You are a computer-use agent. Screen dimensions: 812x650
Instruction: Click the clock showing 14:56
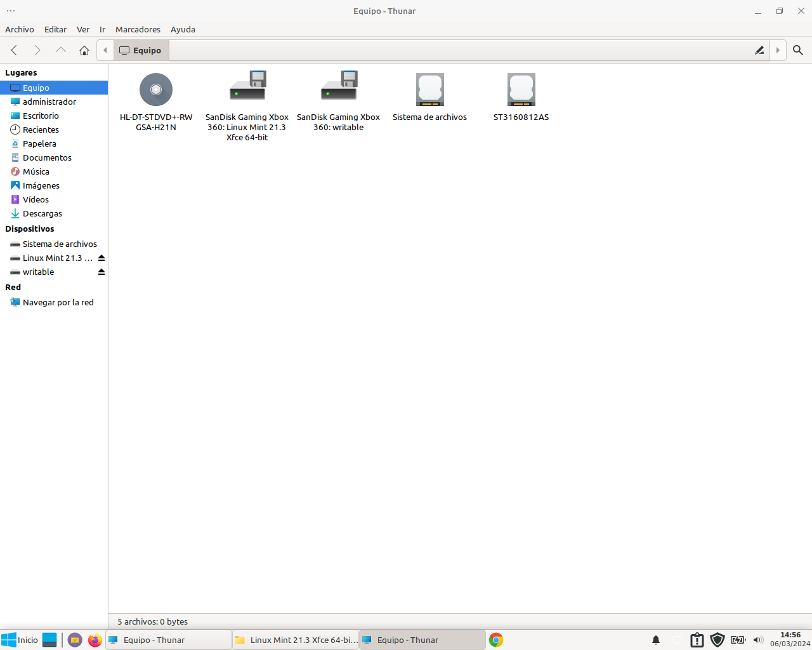coord(790,639)
